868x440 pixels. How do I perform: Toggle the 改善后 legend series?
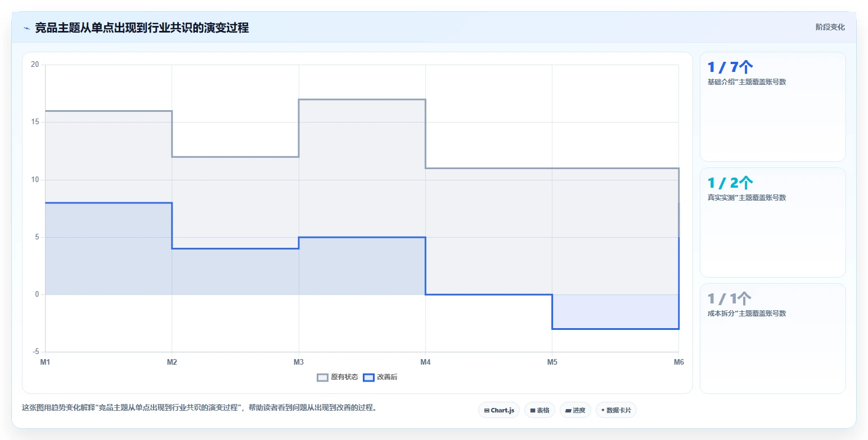(380, 377)
